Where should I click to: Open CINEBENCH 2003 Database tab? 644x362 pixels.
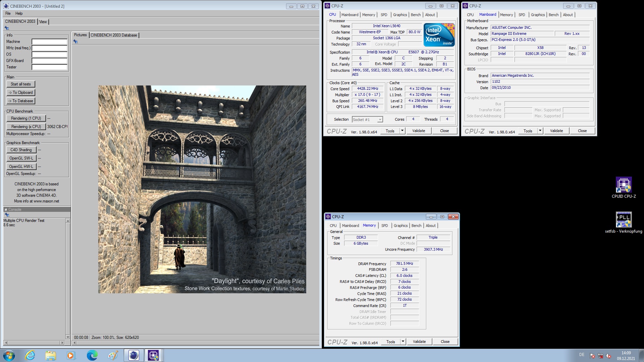[114, 35]
